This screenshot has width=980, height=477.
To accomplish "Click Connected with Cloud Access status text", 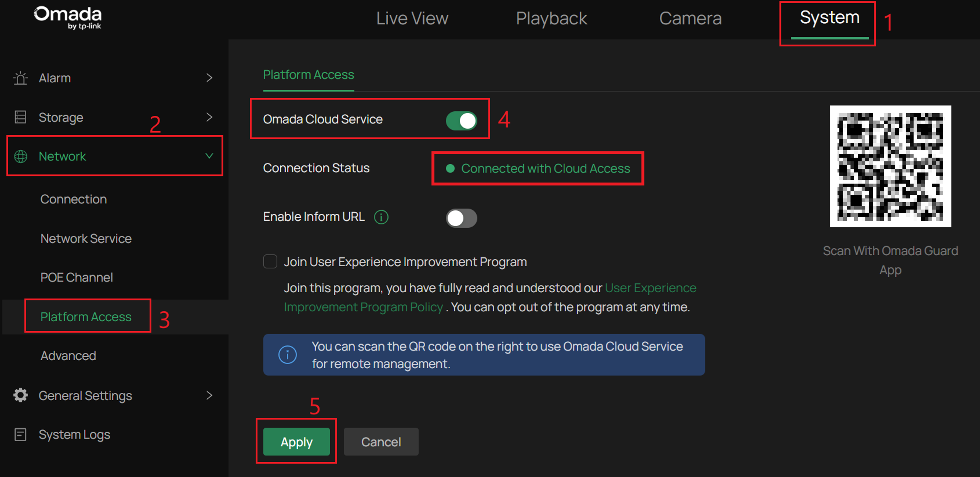I will tap(545, 168).
